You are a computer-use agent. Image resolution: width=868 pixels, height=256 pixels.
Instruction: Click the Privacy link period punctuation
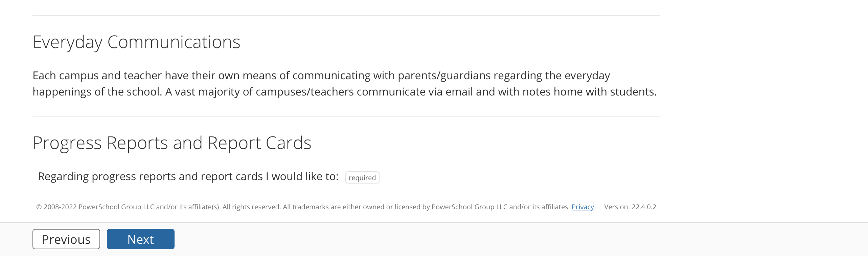(595, 207)
